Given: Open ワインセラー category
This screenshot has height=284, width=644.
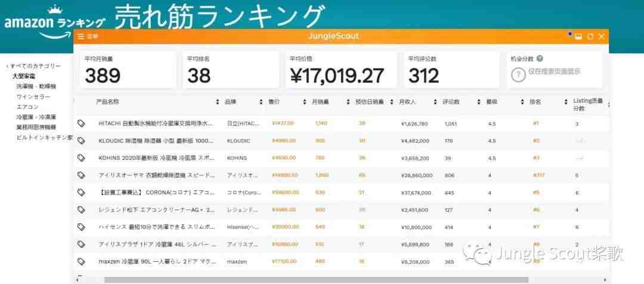Looking at the screenshot, I should 33,97.
